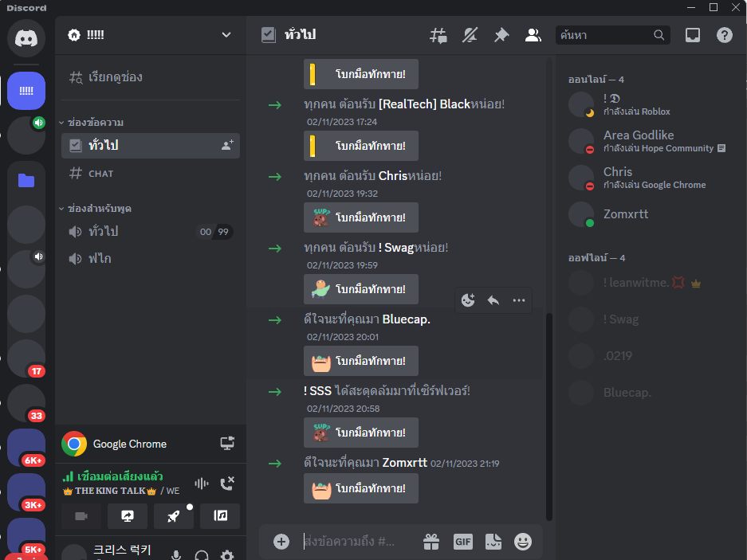747x560 pixels.
Task: Send a gift with Nitro icon
Action: click(x=431, y=542)
